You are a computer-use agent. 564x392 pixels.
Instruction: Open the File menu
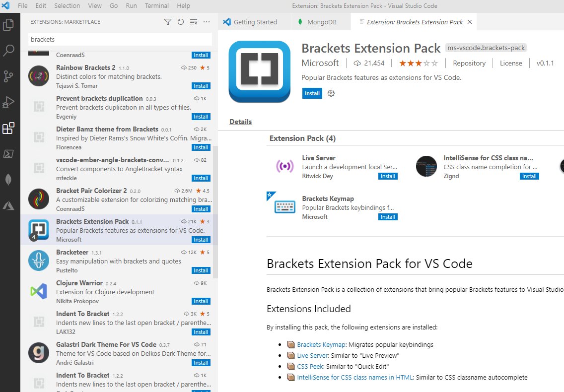point(23,6)
